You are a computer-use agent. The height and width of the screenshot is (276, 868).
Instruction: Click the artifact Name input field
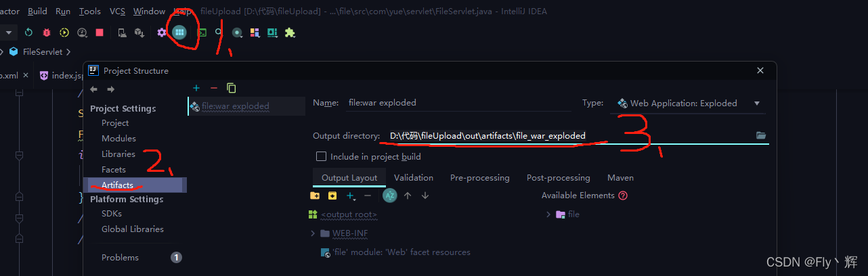[458, 103]
